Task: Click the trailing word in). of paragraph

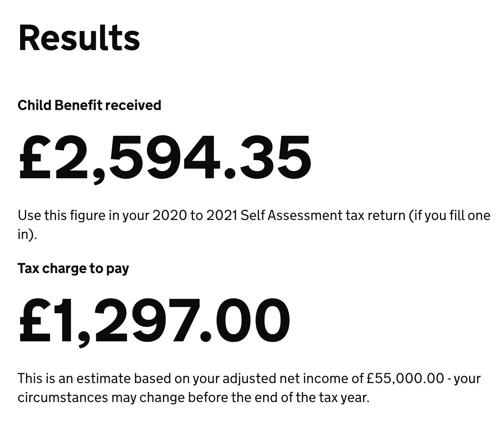Action: 28,235
